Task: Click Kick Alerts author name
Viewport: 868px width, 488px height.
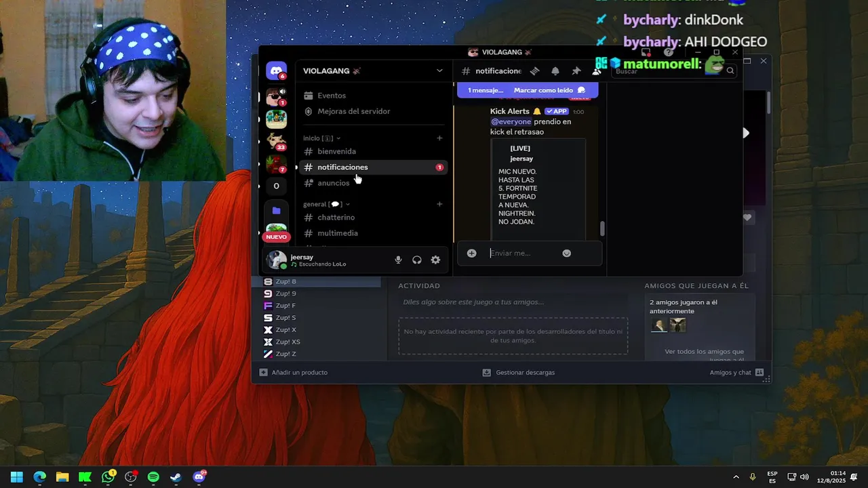Action: coord(510,111)
